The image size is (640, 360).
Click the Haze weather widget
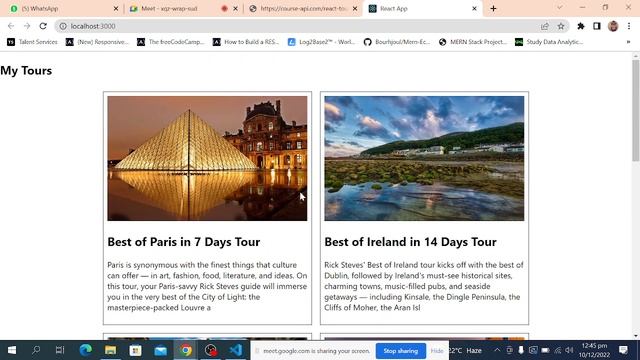[x=465, y=350]
